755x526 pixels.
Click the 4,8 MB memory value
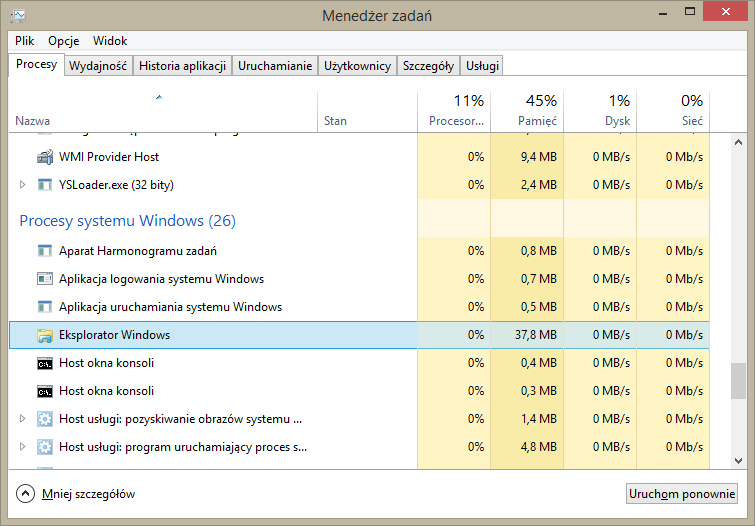539,447
